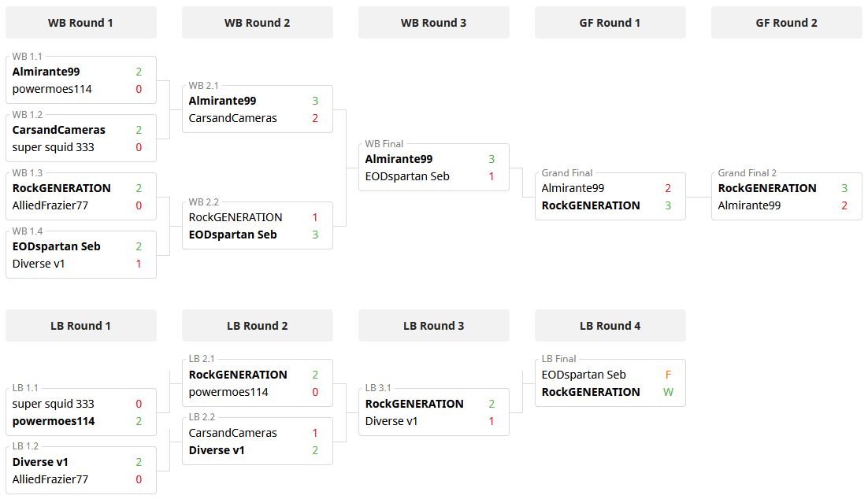The width and height of the screenshot is (868, 499).
Task: Click RockGENERATION's score 3 in first Grand Final
Action: [x=668, y=205]
